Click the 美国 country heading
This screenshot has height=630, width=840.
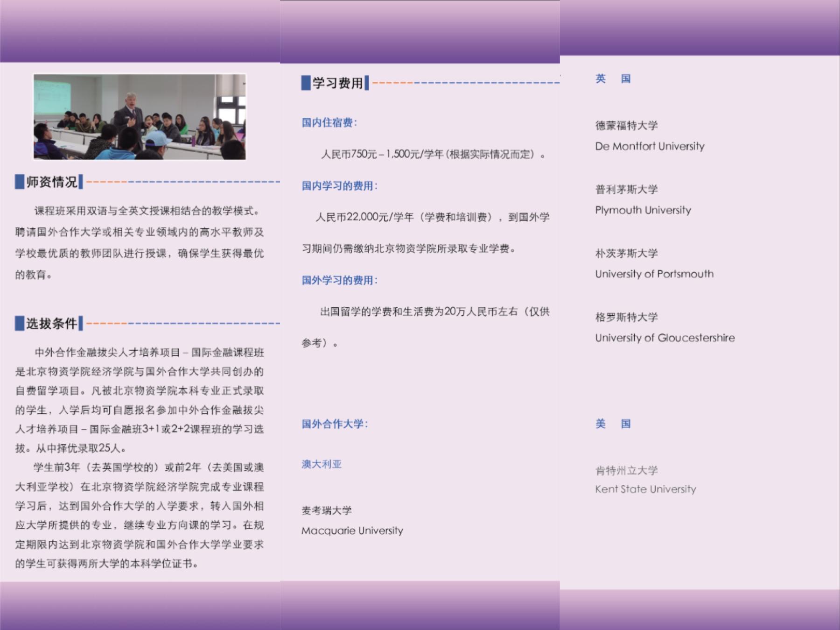coord(613,424)
